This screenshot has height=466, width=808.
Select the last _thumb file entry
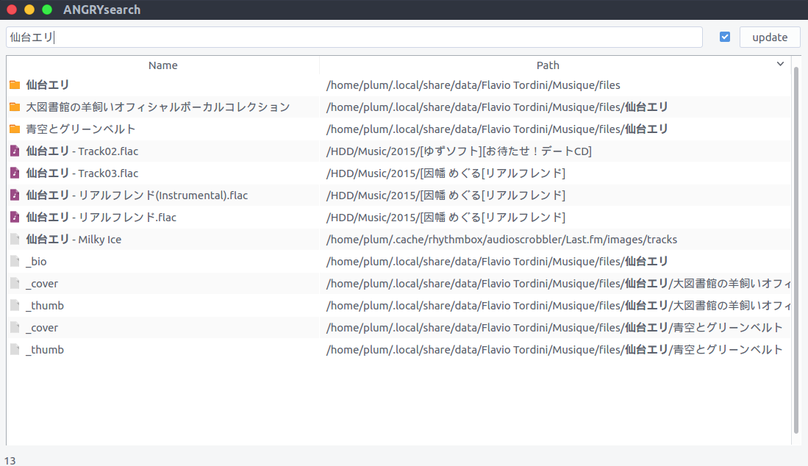coord(45,349)
